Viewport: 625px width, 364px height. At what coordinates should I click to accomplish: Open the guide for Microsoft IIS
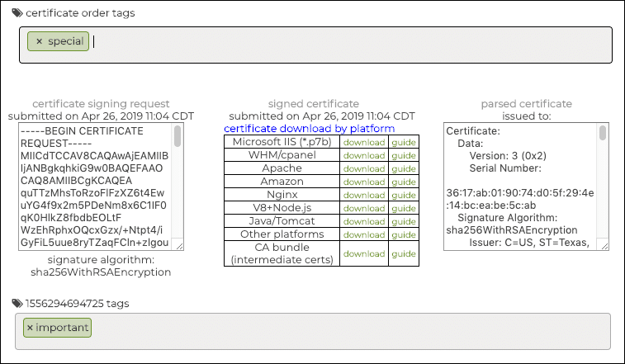pyautogui.click(x=404, y=143)
